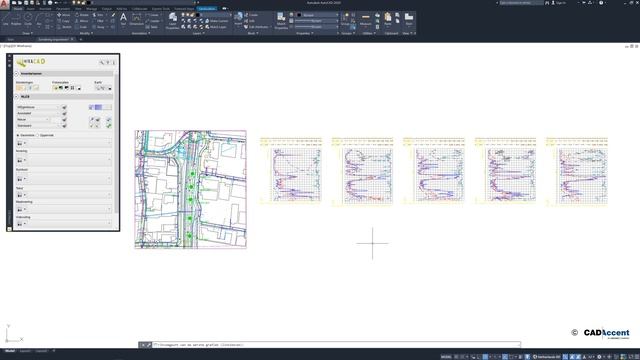Click the Measure tool
This screenshot has height=360, width=640.
tap(366, 19)
